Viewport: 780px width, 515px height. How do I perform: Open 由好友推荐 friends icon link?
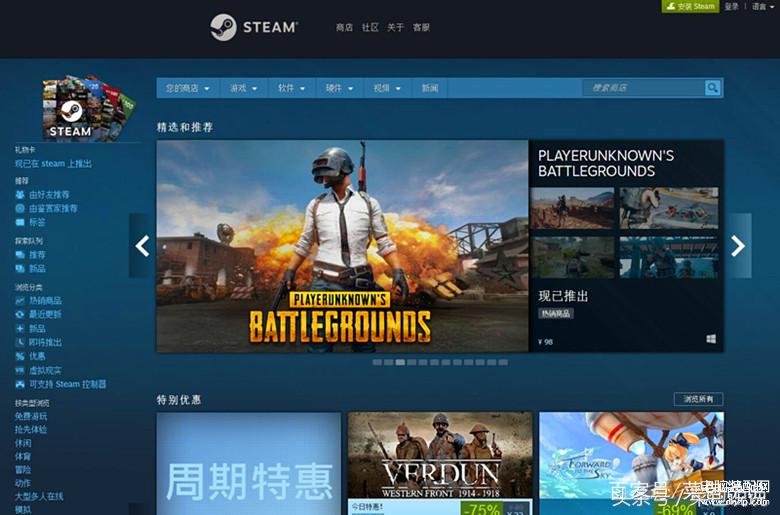point(20,195)
